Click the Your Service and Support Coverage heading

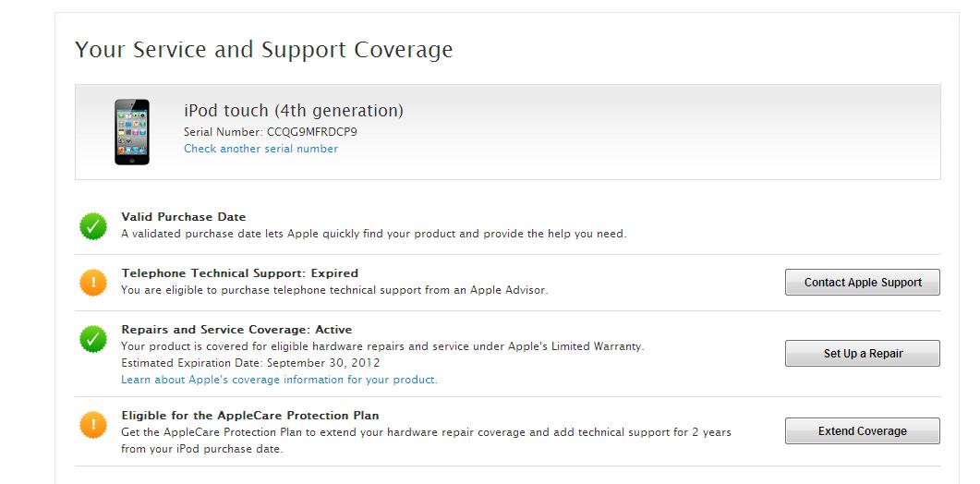[x=263, y=50]
